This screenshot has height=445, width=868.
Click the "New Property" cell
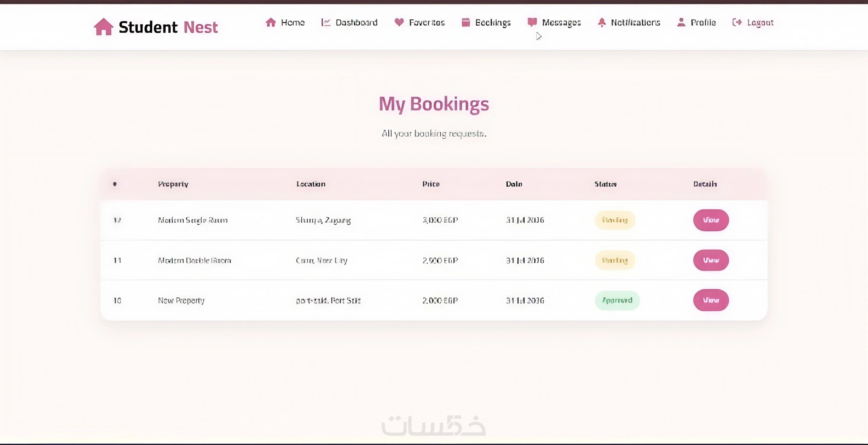click(181, 301)
